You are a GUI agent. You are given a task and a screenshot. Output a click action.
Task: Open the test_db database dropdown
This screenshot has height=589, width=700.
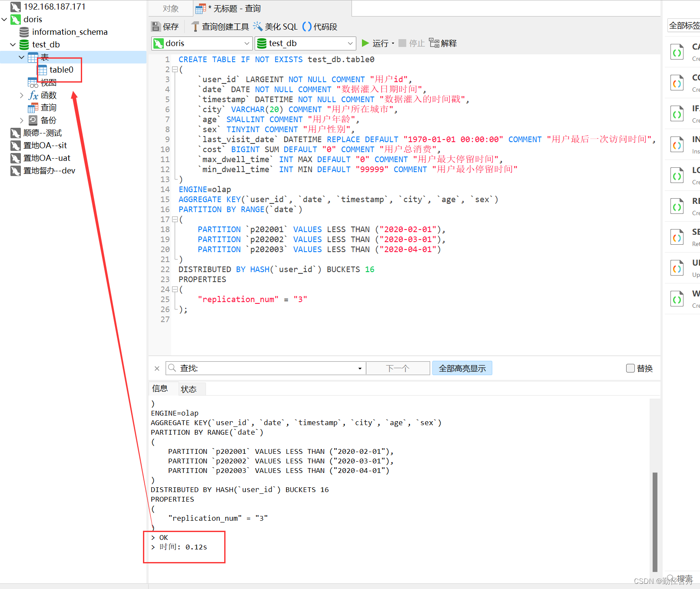click(350, 43)
